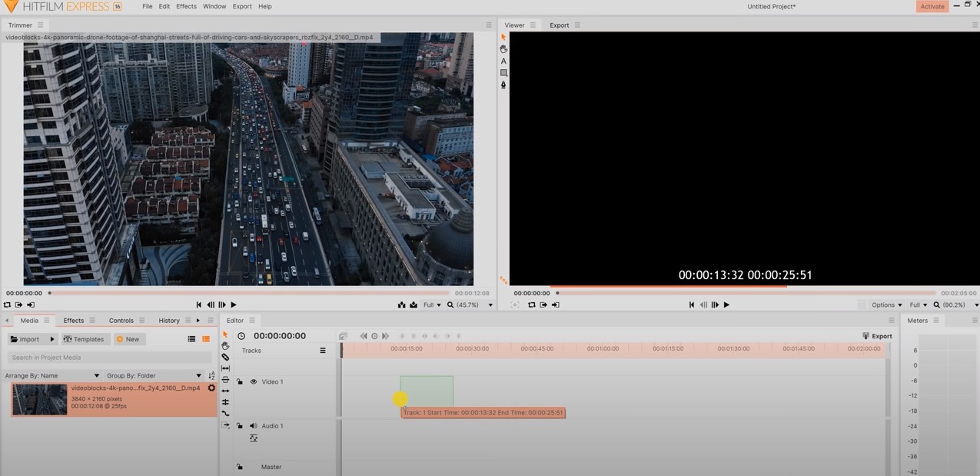This screenshot has width=980, height=476.
Task: Select the Slip edit tool in Editor
Action: coord(225,368)
